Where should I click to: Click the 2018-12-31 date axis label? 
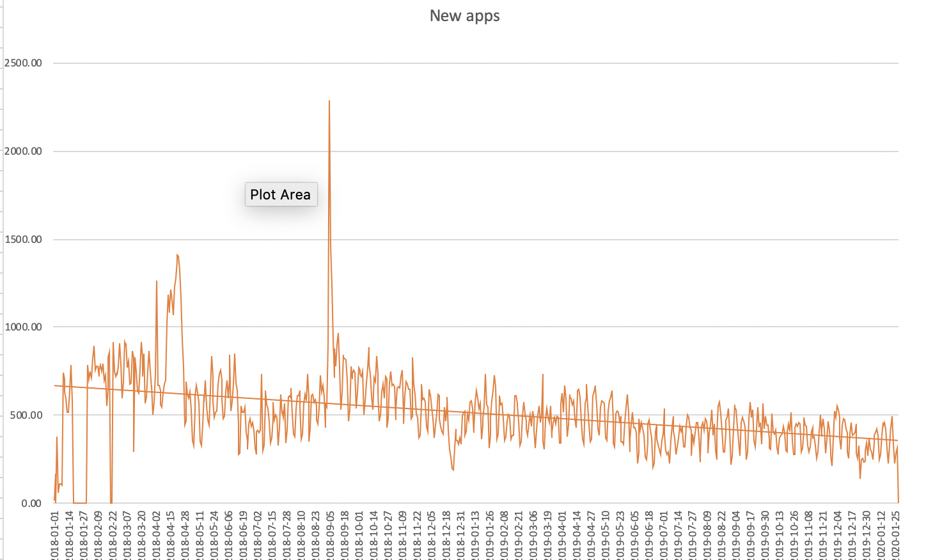pos(461,534)
